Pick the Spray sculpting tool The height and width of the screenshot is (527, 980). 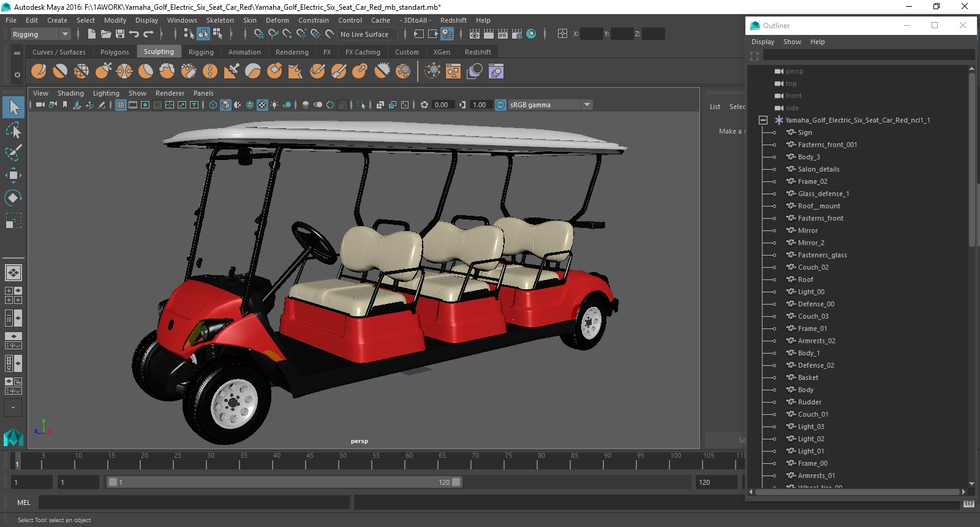coord(189,71)
